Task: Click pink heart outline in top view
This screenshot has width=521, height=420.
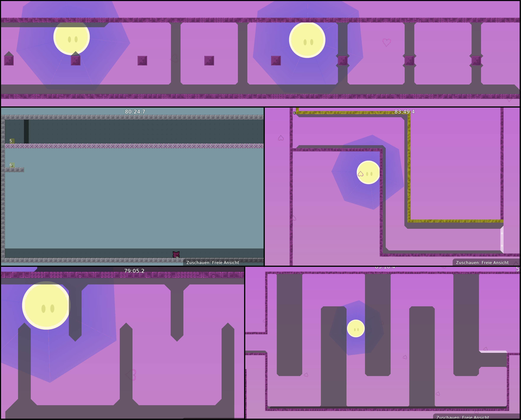Action: pos(386,42)
